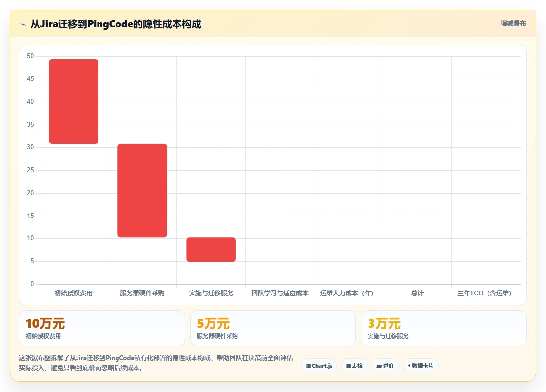Image resolution: width=546 pixels, height=392 pixels.
Task: Click the description paragraph starting with 这张瀑布图
Action: coord(156,363)
